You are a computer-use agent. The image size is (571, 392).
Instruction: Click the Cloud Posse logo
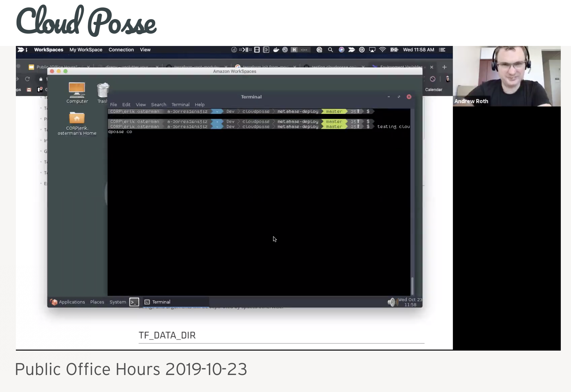[x=86, y=21]
